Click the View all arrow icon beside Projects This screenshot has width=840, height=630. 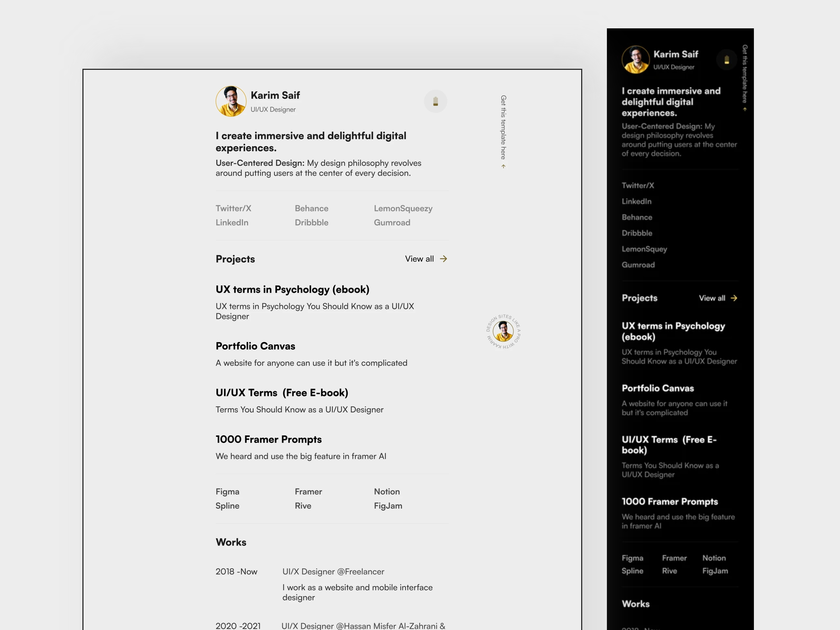pos(443,259)
